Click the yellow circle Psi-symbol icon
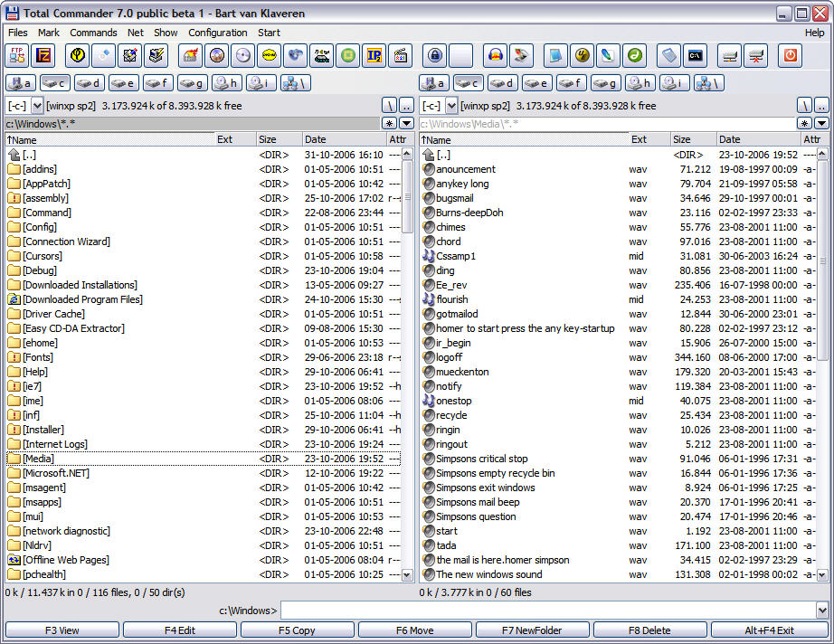Screen dimensions: 834x644 [78, 55]
